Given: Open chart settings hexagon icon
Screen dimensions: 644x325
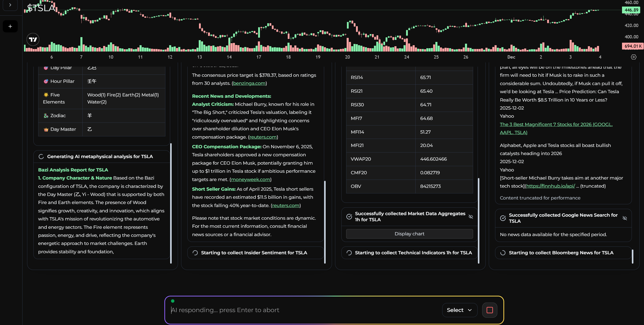Looking at the screenshot, I should pos(633,57).
